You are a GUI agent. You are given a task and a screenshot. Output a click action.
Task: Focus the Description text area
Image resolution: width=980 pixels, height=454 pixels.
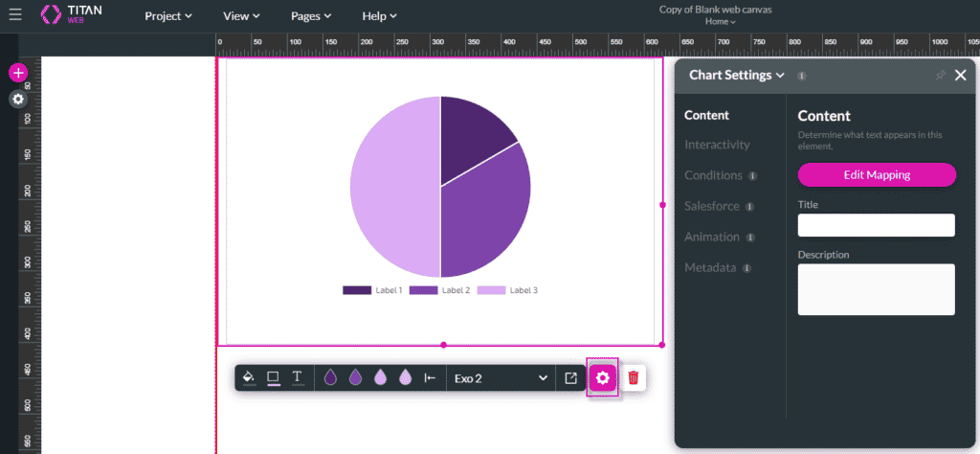click(x=877, y=289)
